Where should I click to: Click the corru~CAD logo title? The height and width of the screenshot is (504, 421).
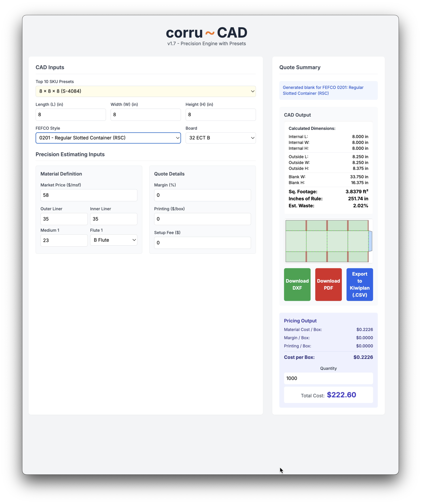pyautogui.click(x=207, y=32)
